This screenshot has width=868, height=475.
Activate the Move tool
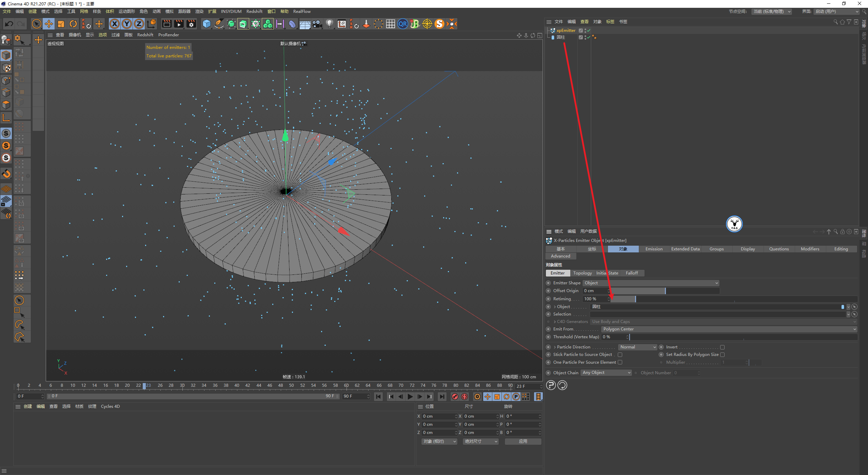coord(49,24)
